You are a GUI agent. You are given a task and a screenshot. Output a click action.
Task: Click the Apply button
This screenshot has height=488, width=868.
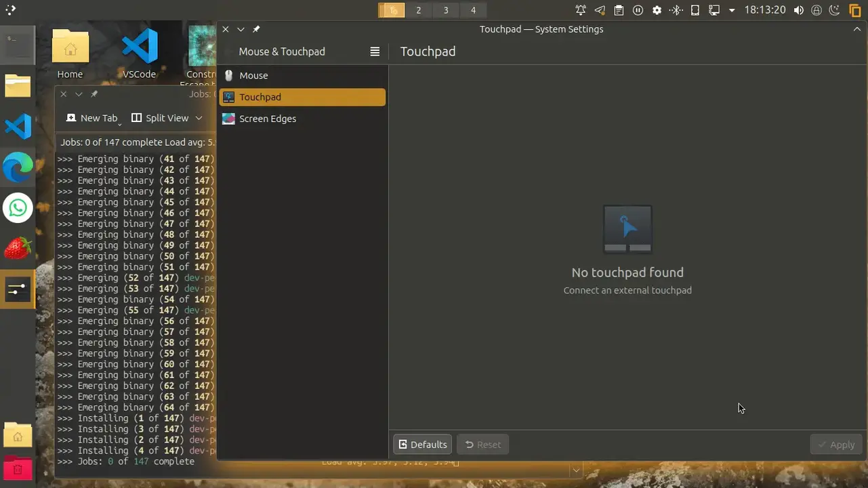click(836, 445)
